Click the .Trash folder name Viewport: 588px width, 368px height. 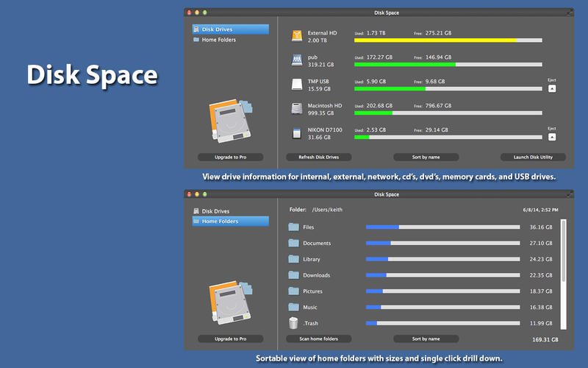pos(310,323)
